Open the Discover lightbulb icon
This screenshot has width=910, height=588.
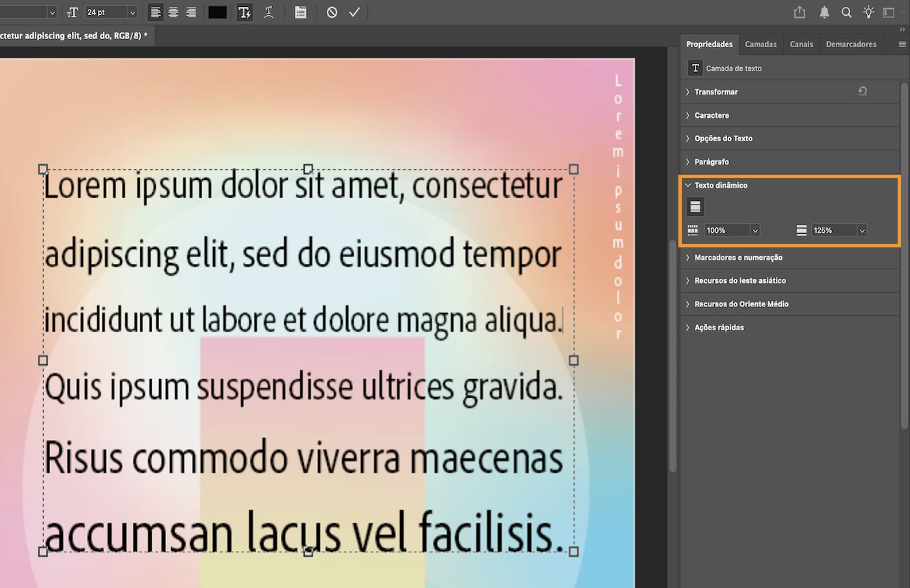[x=868, y=12]
